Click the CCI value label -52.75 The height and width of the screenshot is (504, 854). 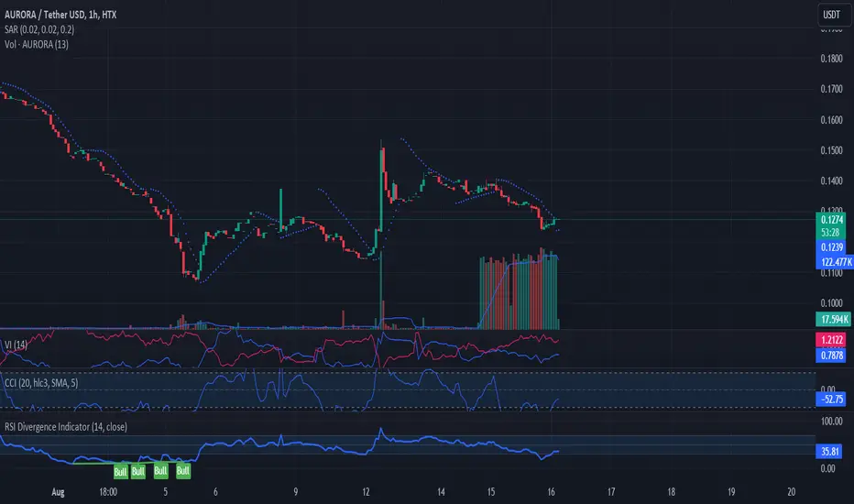pos(831,400)
